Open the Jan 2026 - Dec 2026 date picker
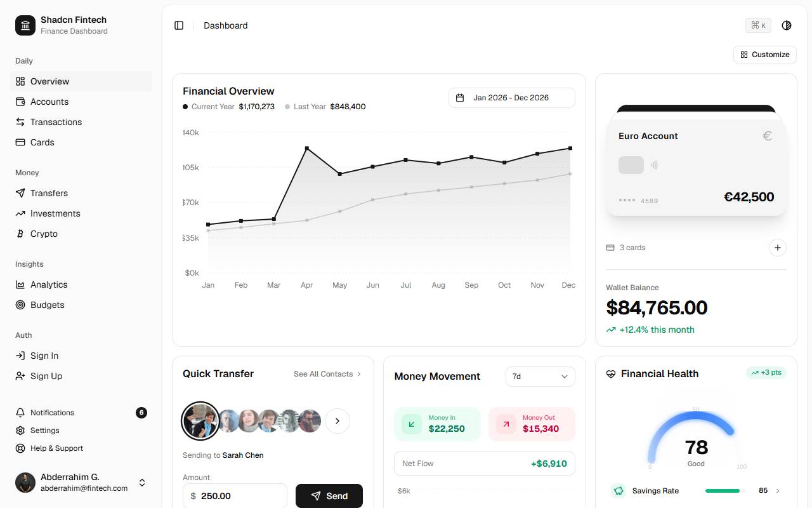The image size is (812, 508). [512, 98]
